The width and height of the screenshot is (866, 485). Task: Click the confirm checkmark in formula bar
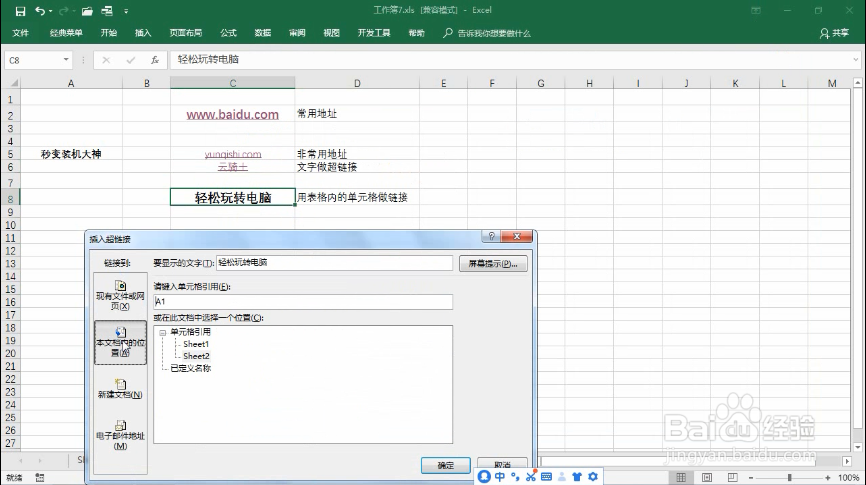(130, 60)
